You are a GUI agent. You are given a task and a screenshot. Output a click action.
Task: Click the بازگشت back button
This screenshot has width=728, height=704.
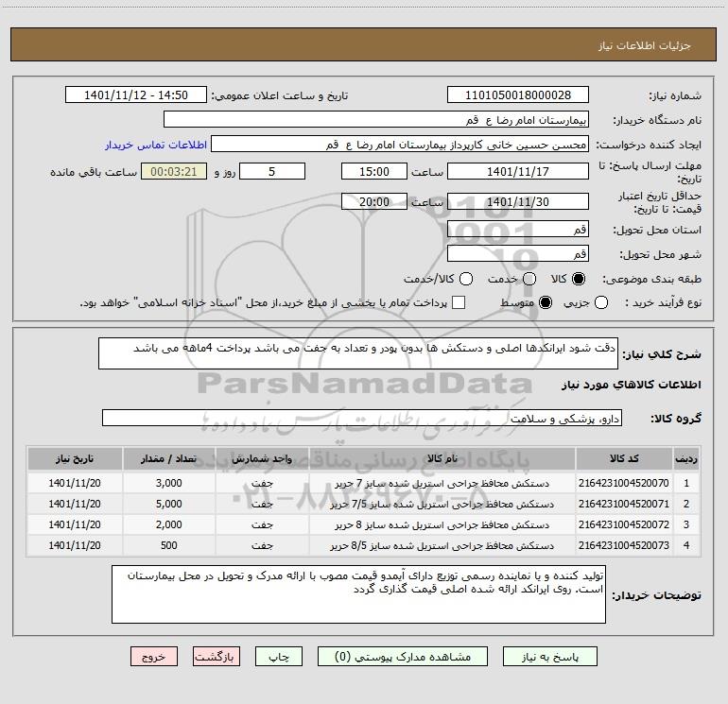click(x=217, y=657)
